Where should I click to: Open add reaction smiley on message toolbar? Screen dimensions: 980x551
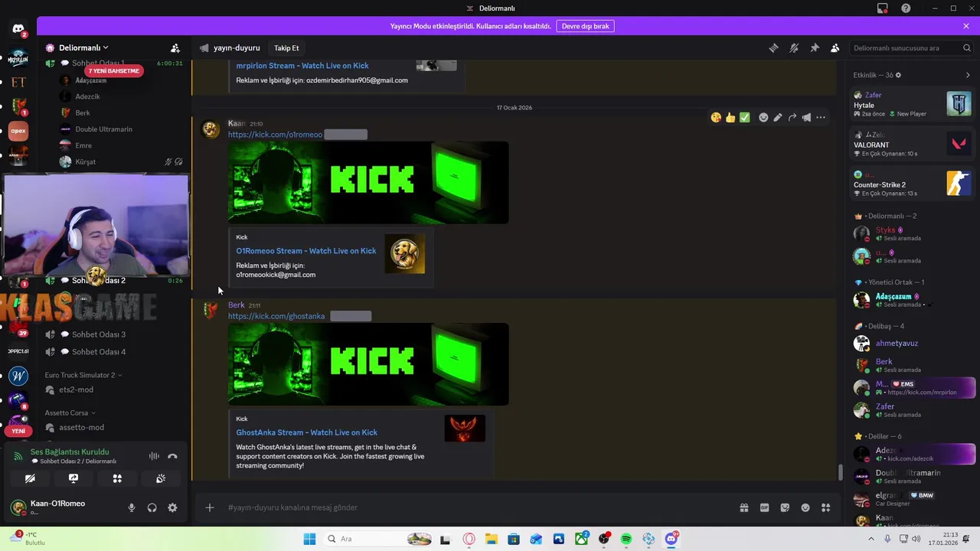coord(763,117)
